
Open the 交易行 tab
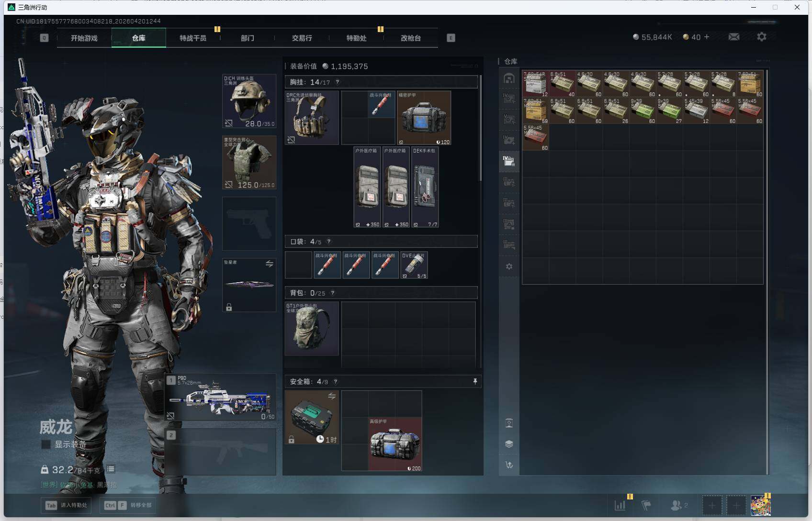[302, 38]
